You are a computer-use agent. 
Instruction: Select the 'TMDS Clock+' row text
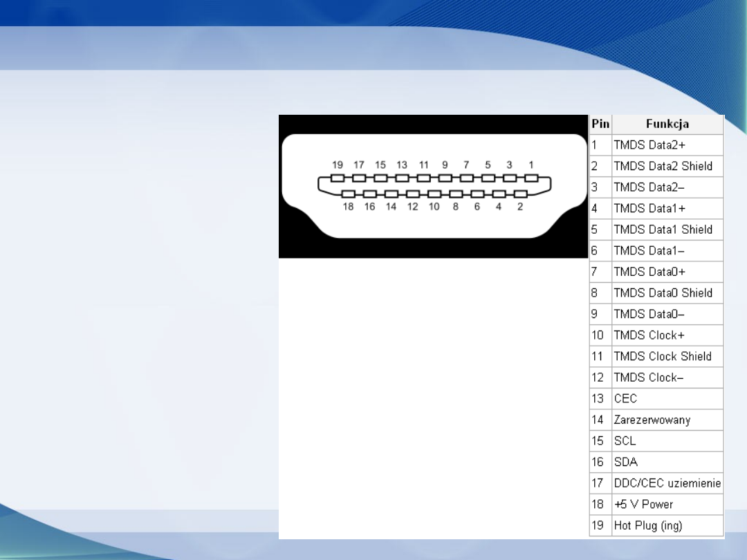tap(649, 335)
